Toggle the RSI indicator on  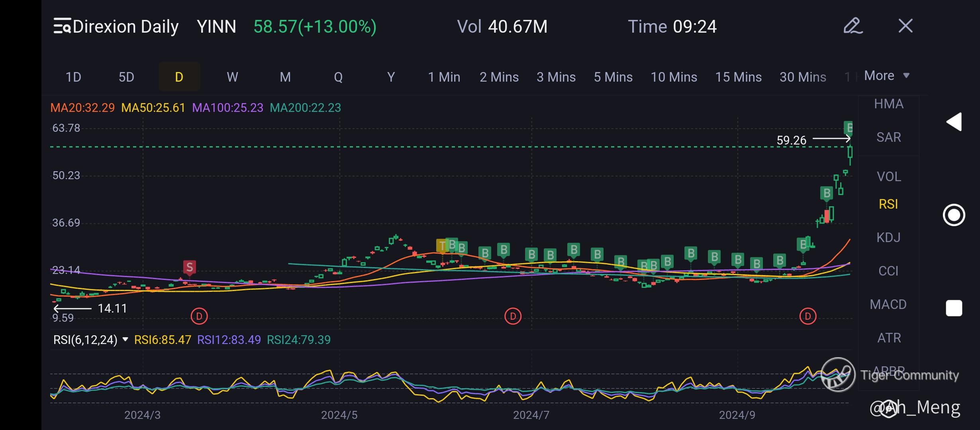[888, 204]
